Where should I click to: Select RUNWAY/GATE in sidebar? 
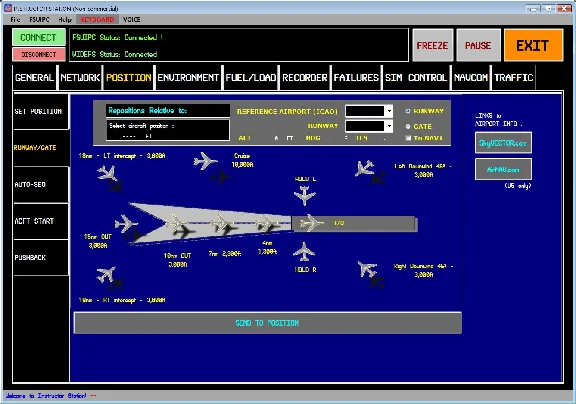click(40, 148)
